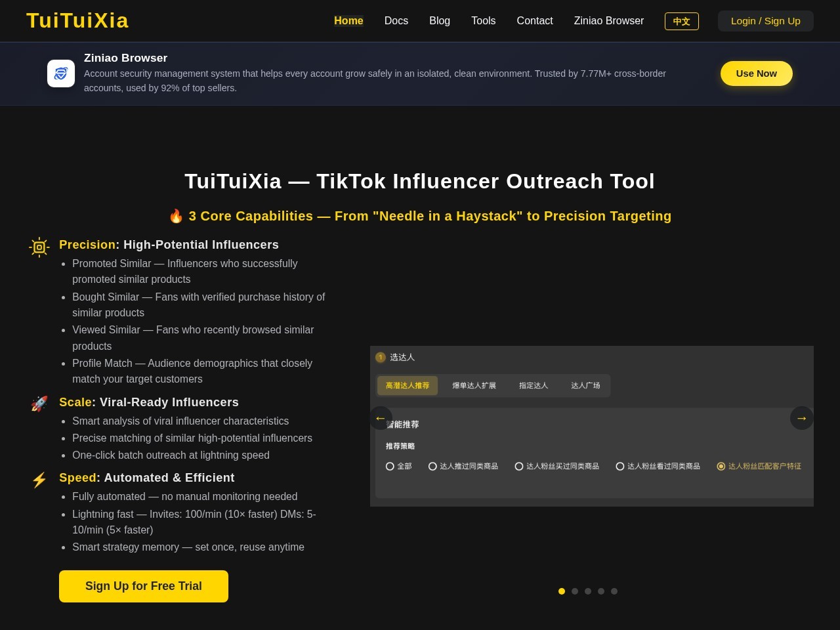Click the Promoted Similar bullet text

point(185,271)
